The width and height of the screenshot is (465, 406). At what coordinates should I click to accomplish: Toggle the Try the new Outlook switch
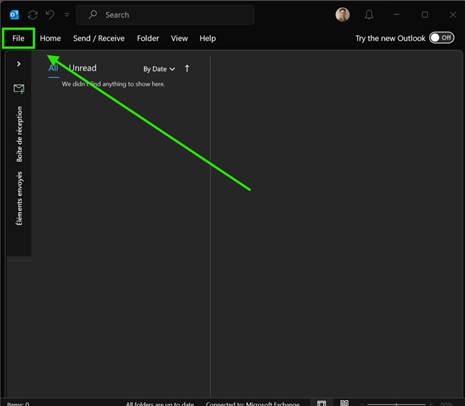coord(442,38)
